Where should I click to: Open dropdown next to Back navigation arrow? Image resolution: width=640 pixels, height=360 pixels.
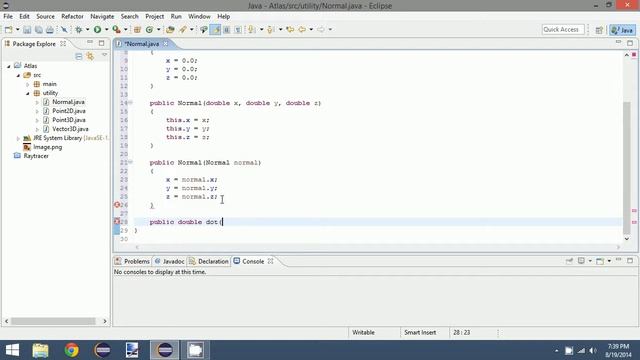pos(311,29)
